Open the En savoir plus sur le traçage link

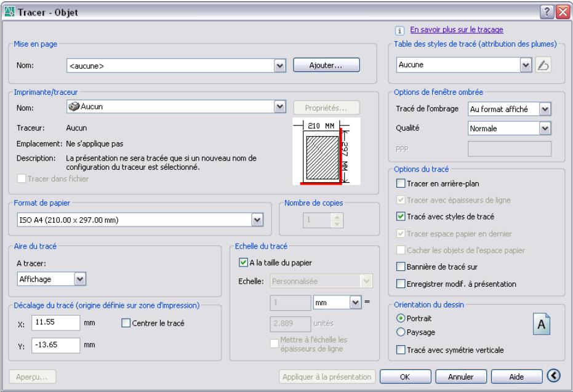pos(457,30)
